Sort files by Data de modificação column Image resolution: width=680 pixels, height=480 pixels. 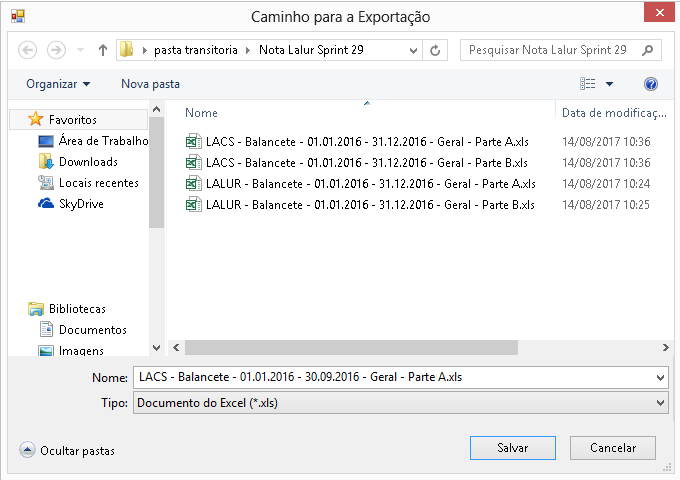click(613, 113)
